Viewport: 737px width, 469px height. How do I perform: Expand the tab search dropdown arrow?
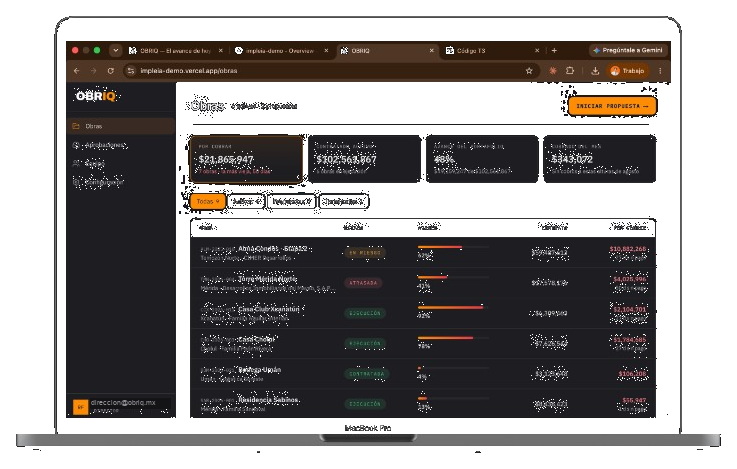point(115,50)
